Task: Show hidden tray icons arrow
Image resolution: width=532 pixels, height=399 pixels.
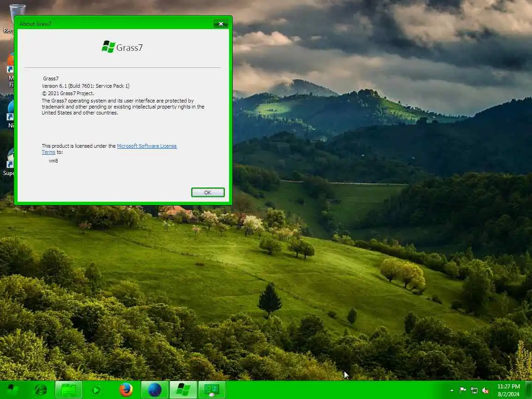Action: (452, 391)
